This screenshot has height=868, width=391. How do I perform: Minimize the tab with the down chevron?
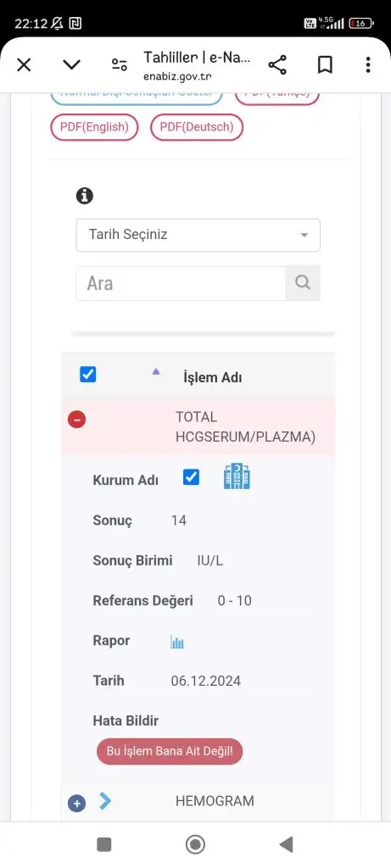click(x=71, y=65)
